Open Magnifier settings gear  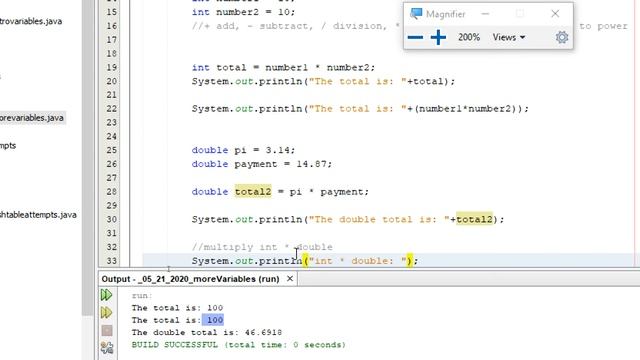pos(562,38)
